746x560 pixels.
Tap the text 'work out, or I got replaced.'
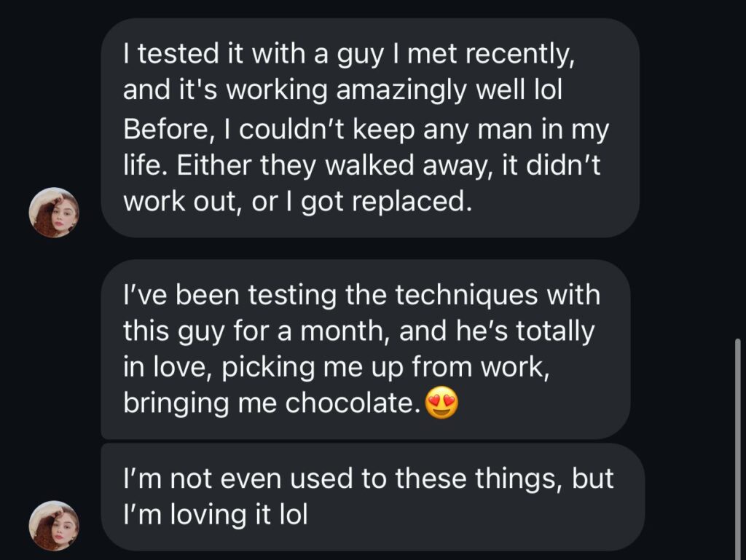297,202
